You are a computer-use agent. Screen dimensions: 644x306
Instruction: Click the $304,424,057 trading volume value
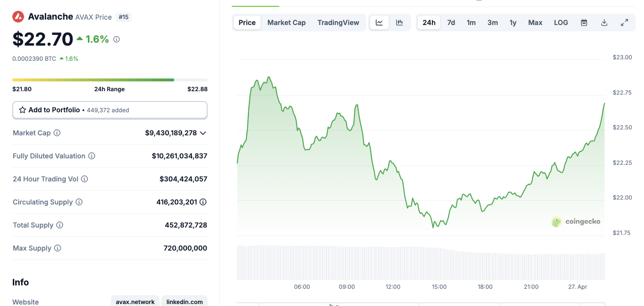184,179
